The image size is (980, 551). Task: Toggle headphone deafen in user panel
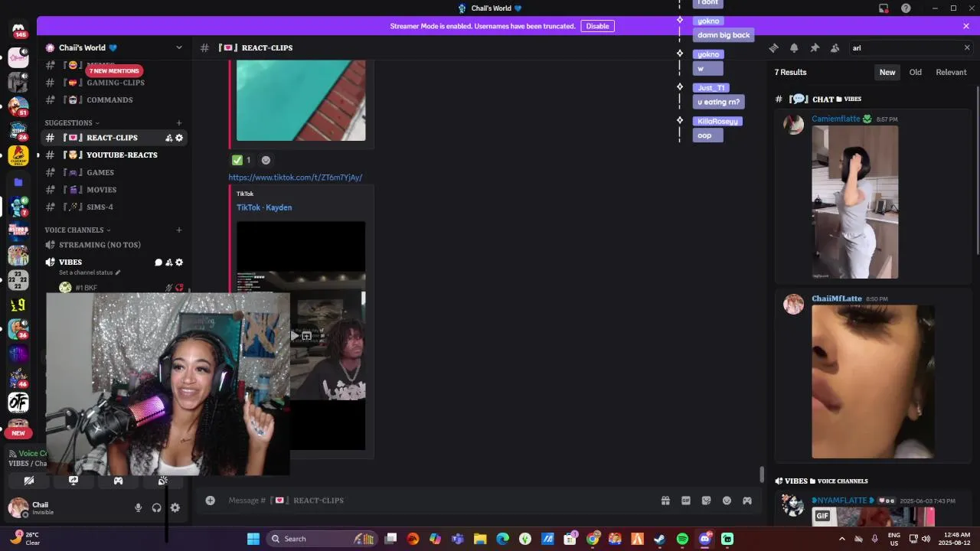click(x=157, y=507)
